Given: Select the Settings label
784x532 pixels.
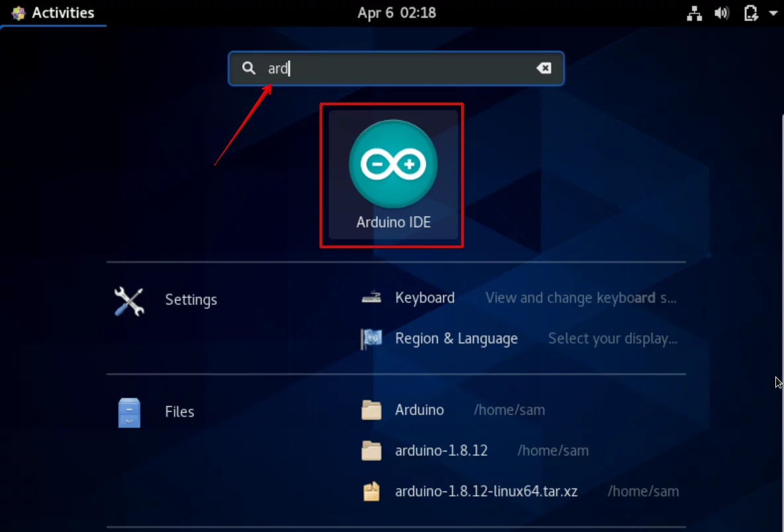Looking at the screenshot, I should 191,300.
